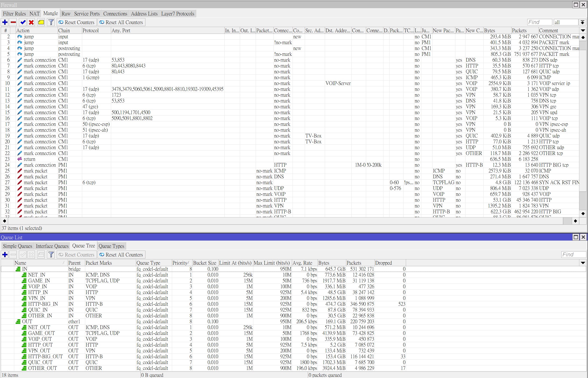Click the Firewall filter funnel icon
The height and width of the screenshot is (378, 588).
[51, 22]
